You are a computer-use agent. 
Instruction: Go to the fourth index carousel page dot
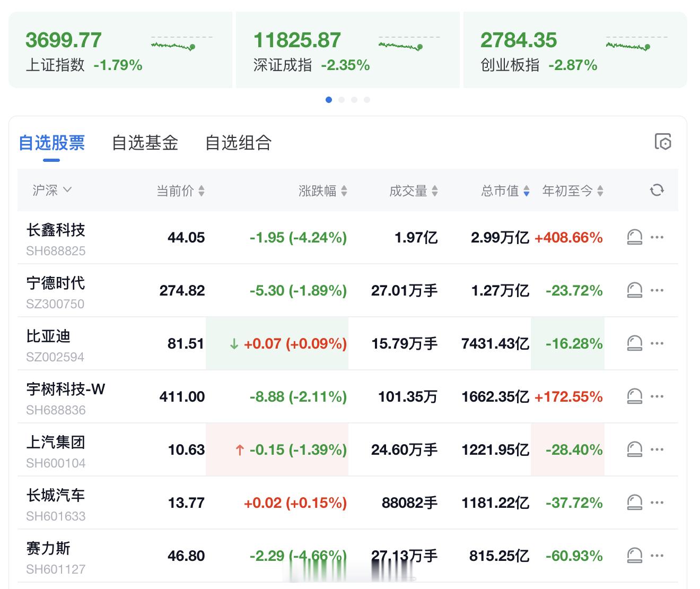point(367,100)
